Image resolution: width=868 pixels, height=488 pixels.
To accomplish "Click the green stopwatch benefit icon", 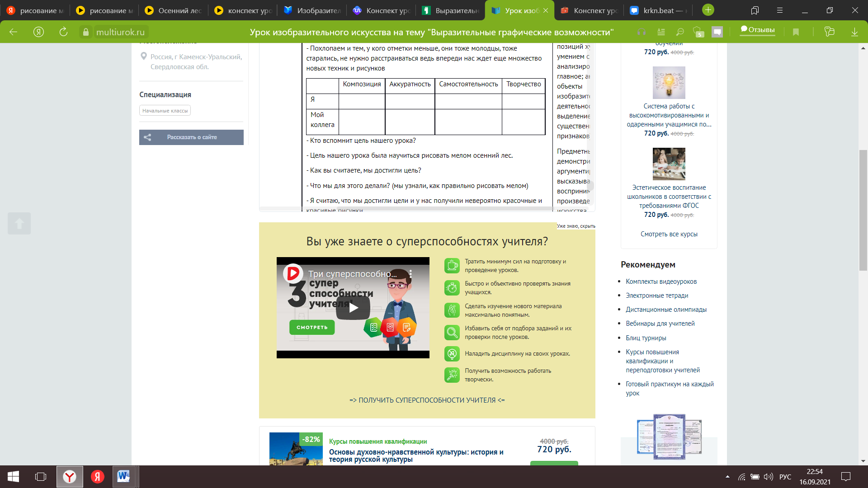I will [452, 288].
